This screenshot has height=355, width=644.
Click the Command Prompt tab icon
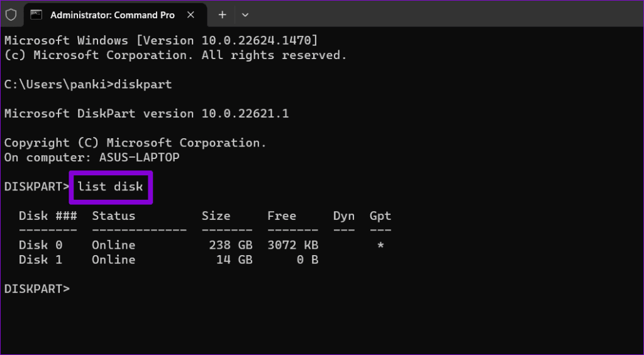click(36, 15)
